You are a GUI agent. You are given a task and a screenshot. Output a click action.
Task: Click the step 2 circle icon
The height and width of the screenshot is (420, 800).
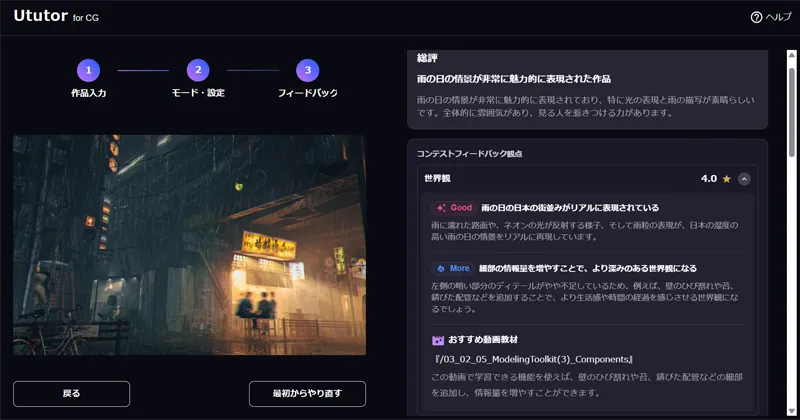point(197,70)
